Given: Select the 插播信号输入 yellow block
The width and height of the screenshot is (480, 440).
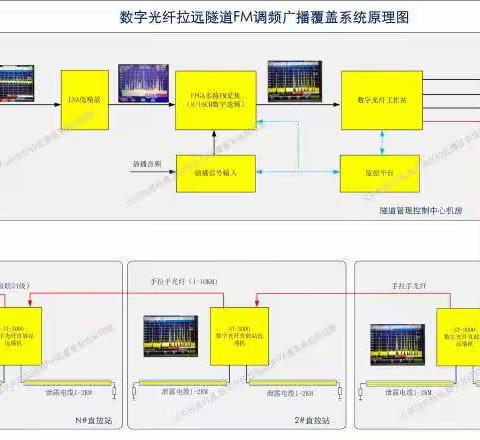Looking at the screenshot, I should 216,173.
